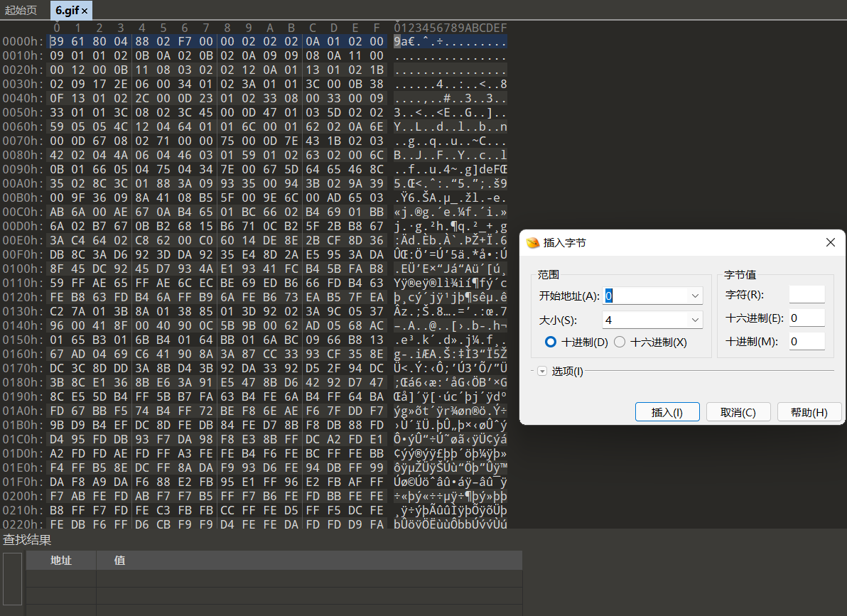The image size is (847, 616).
Task: Open help via 帮助(H) button
Action: (x=809, y=411)
